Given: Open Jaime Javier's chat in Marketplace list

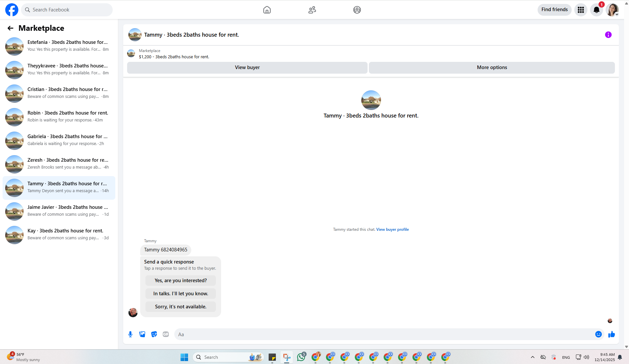Looking at the screenshot, I should 59,211.
